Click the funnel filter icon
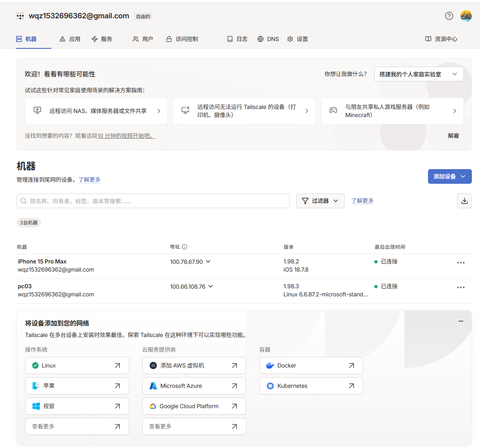 (305, 201)
